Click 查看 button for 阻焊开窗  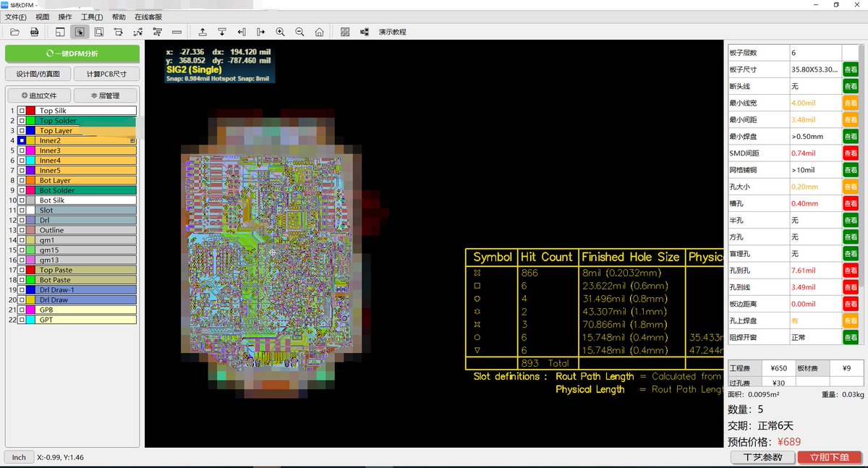(851, 337)
